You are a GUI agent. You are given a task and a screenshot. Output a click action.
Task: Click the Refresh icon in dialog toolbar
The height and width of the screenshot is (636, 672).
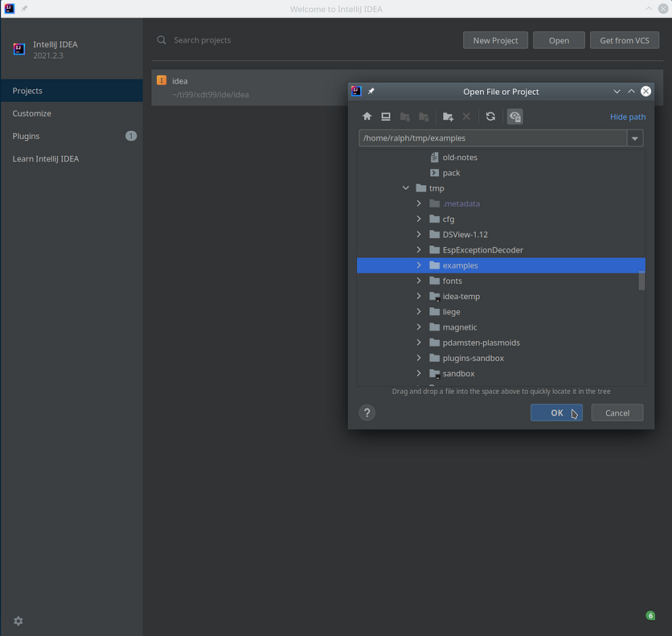[490, 117]
